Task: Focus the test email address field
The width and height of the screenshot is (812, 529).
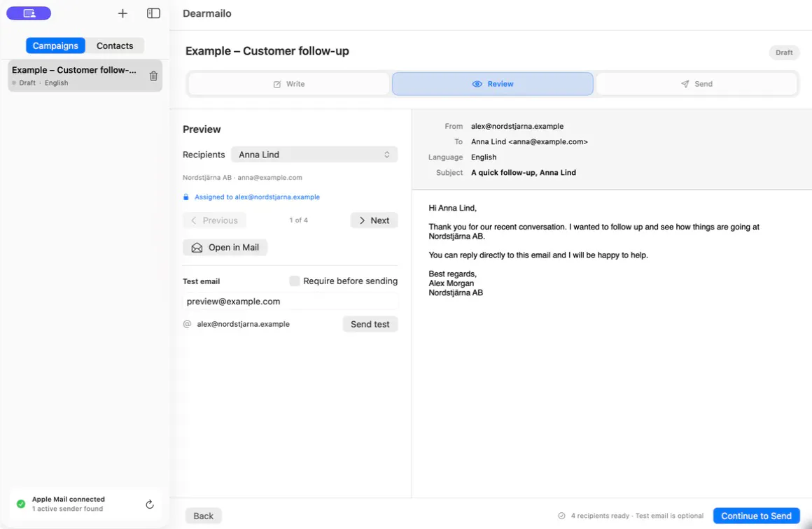Action: pyautogui.click(x=290, y=302)
